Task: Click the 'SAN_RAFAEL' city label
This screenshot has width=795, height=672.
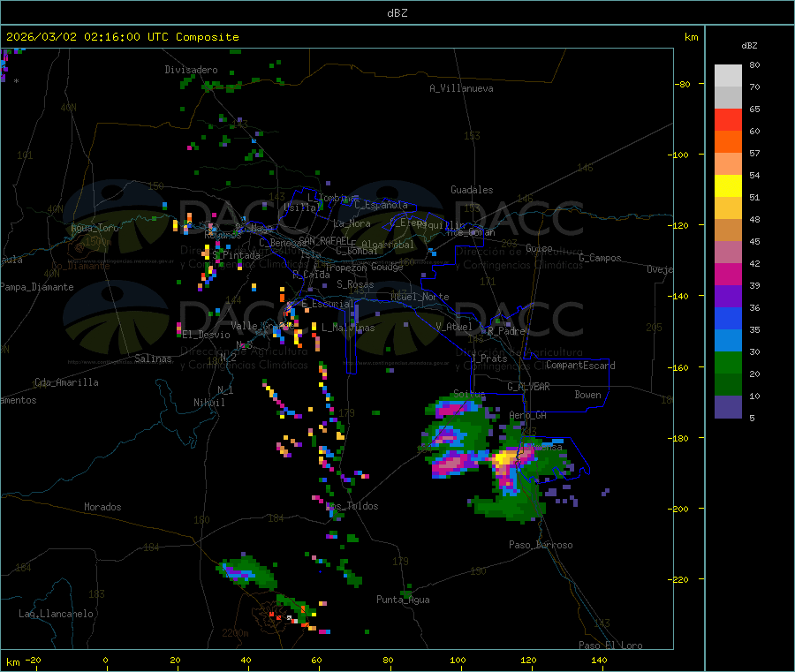Action: [324, 241]
